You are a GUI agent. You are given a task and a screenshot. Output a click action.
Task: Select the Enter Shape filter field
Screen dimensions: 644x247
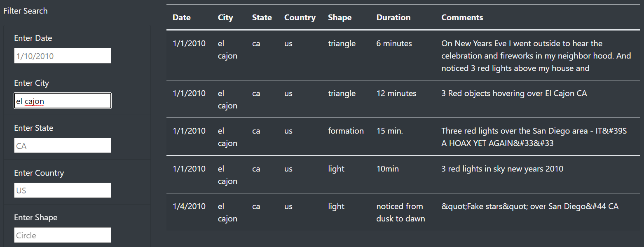point(62,235)
